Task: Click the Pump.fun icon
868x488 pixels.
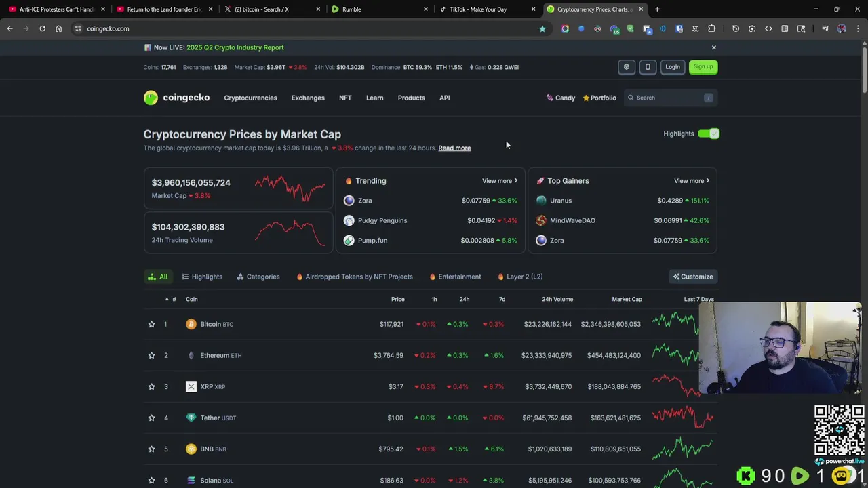Action: tap(349, 240)
